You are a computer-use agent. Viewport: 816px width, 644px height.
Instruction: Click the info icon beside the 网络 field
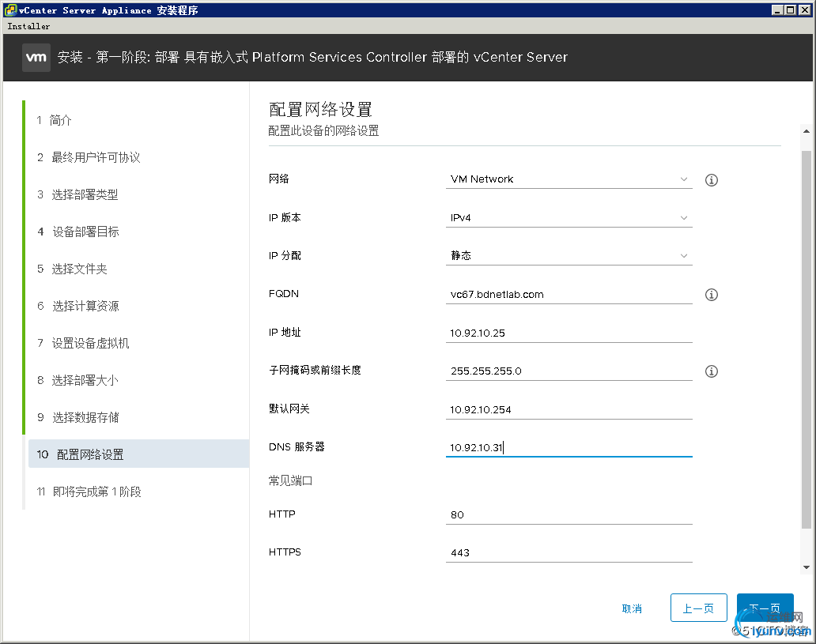(x=711, y=180)
